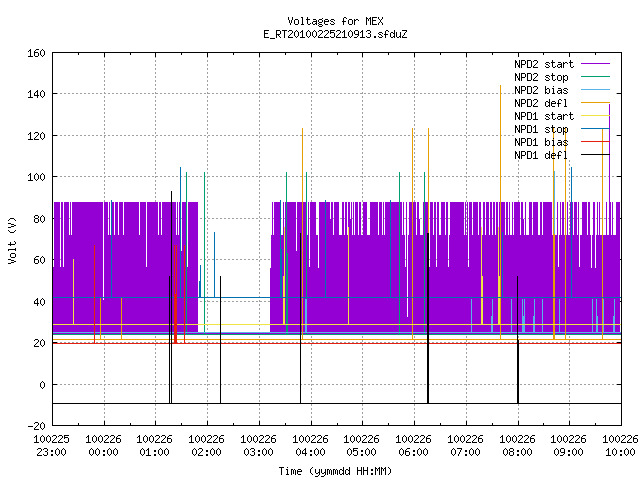Click the yellow NPD1 start legend line
The height and width of the screenshot is (480, 640).
click(x=595, y=116)
